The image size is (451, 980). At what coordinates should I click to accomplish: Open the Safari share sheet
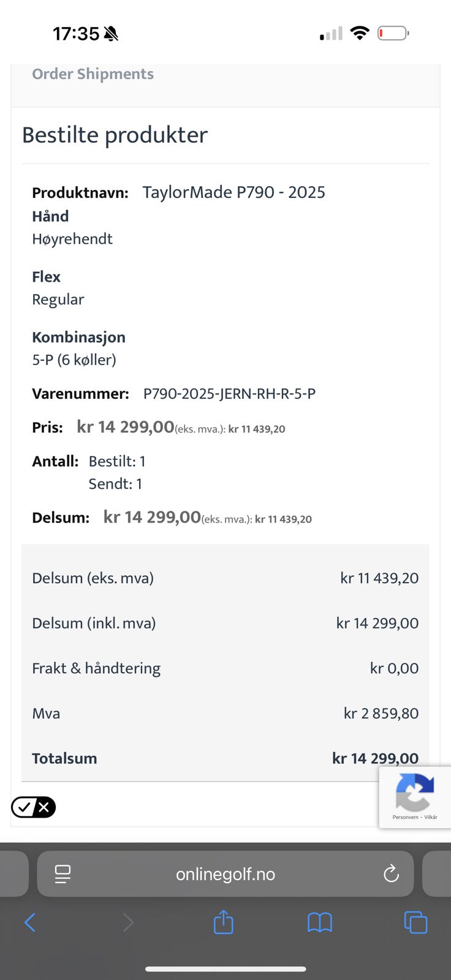point(224,922)
